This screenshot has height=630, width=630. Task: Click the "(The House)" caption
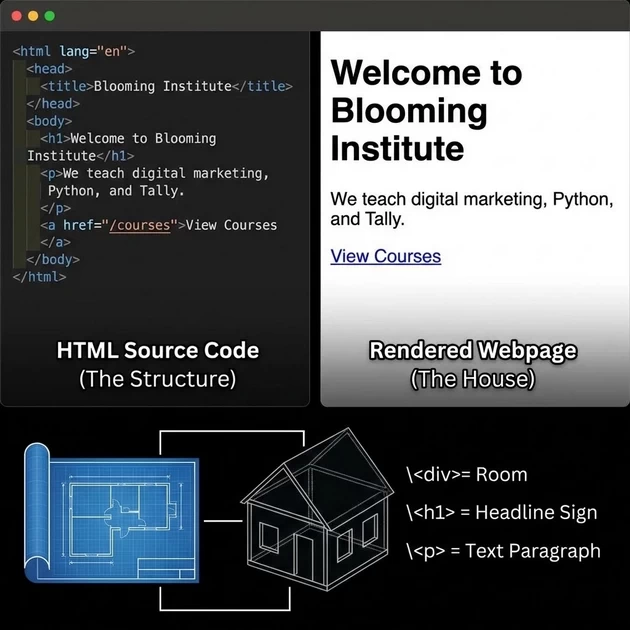473,379
